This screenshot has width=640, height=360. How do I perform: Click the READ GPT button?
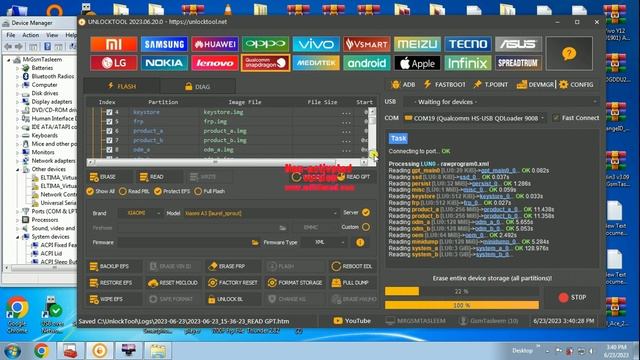coord(354,177)
